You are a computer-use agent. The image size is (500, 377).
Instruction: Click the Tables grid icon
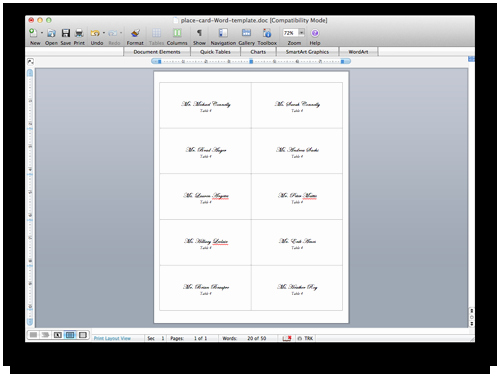156,33
